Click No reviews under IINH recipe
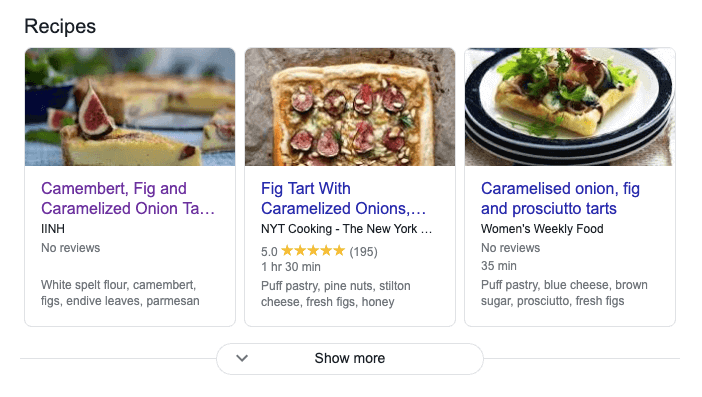Viewport: 702px width, 397px height. 70,248
